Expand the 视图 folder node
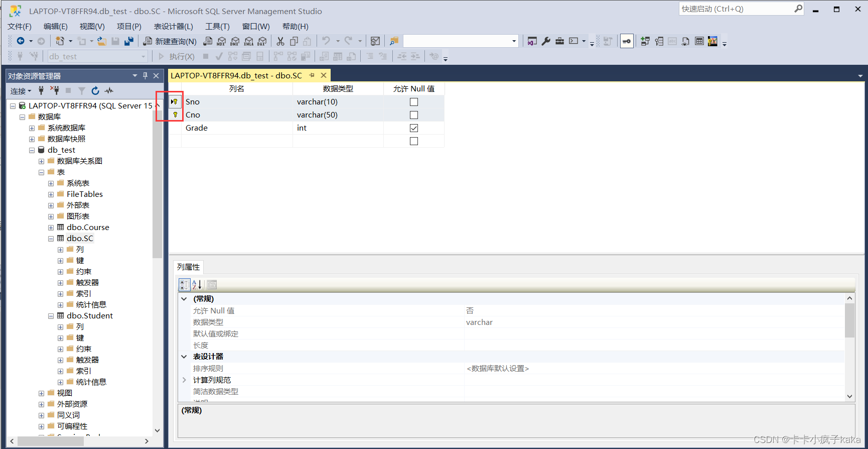 click(41, 393)
